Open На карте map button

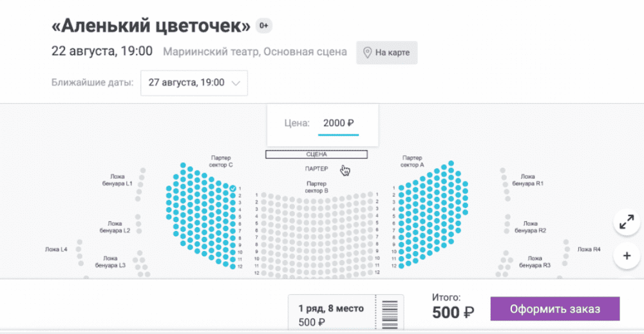click(x=387, y=53)
